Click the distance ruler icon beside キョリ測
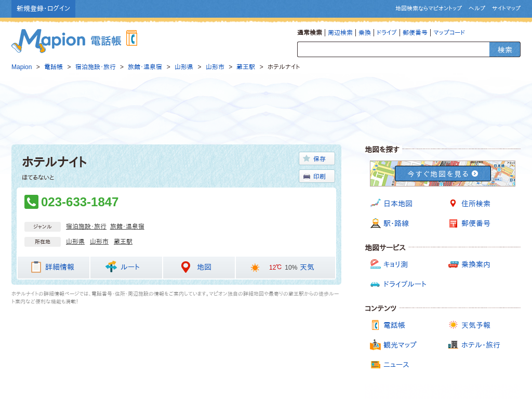Viewport: 532px width, 399px height. [375, 264]
